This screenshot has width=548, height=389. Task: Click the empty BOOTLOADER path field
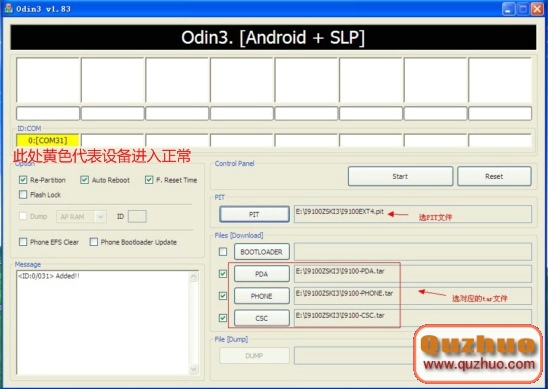pyautogui.click(x=413, y=252)
